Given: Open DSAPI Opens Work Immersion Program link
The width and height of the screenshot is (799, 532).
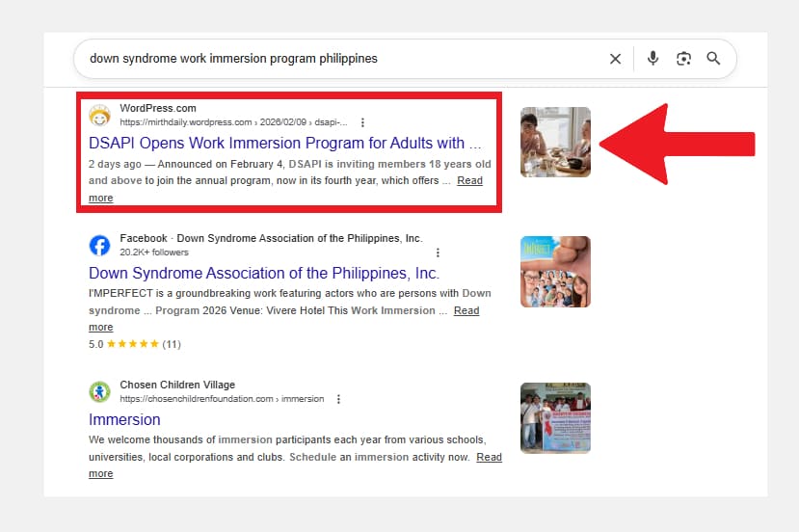Looking at the screenshot, I should coord(284,144).
